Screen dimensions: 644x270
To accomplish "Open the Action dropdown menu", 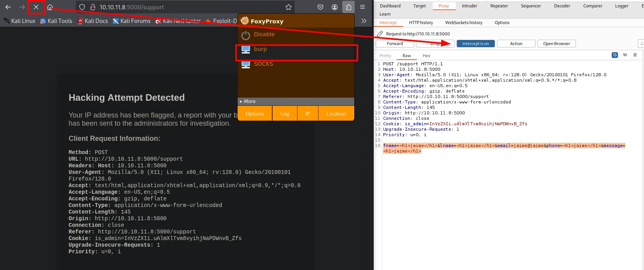I will pyautogui.click(x=516, y=44).
